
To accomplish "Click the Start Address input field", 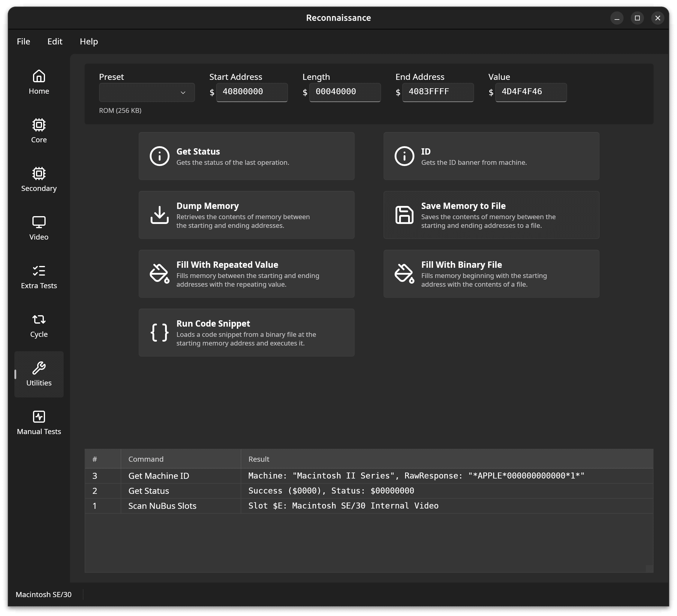I will click(251, 92).
